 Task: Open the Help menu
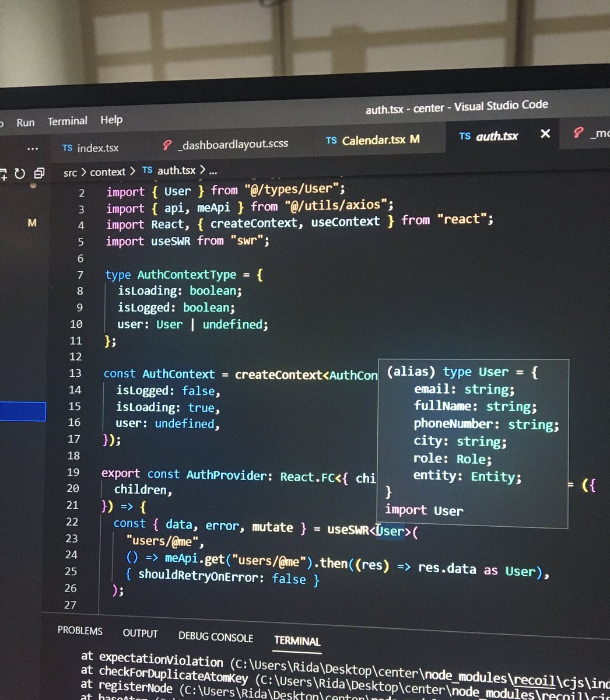(x=111, y=120)
